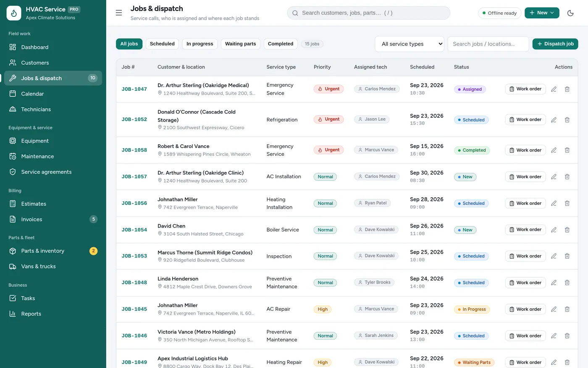Open Dashboard from sidebar

click(53, 47)
